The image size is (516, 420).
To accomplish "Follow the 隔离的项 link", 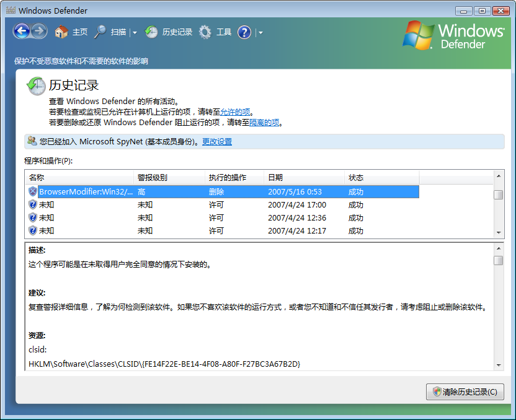I will (264, 123).
